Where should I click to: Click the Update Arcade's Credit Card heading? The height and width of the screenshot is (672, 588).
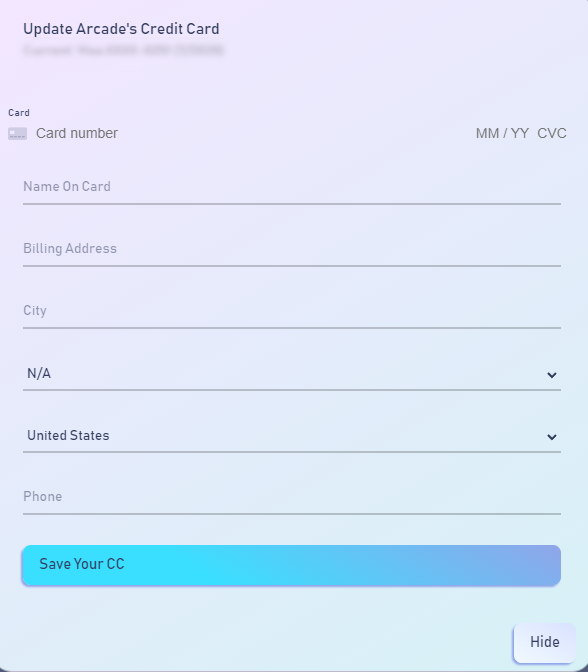121,29
